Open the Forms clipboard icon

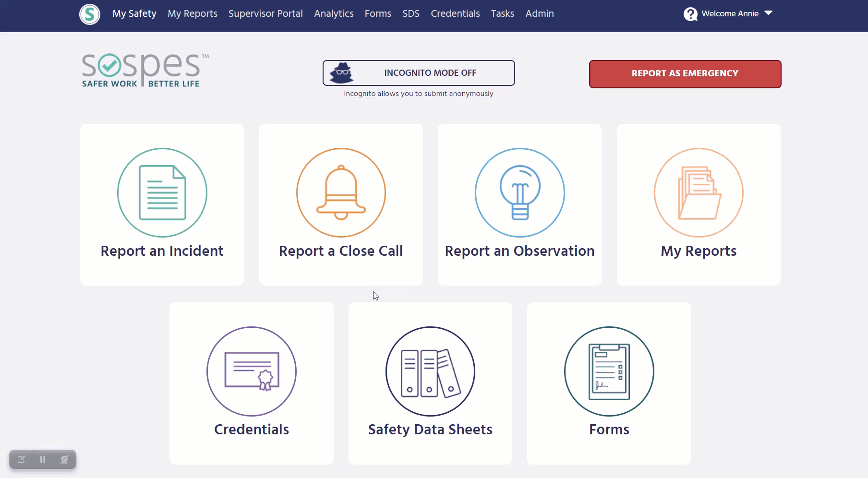click(609, 371)
